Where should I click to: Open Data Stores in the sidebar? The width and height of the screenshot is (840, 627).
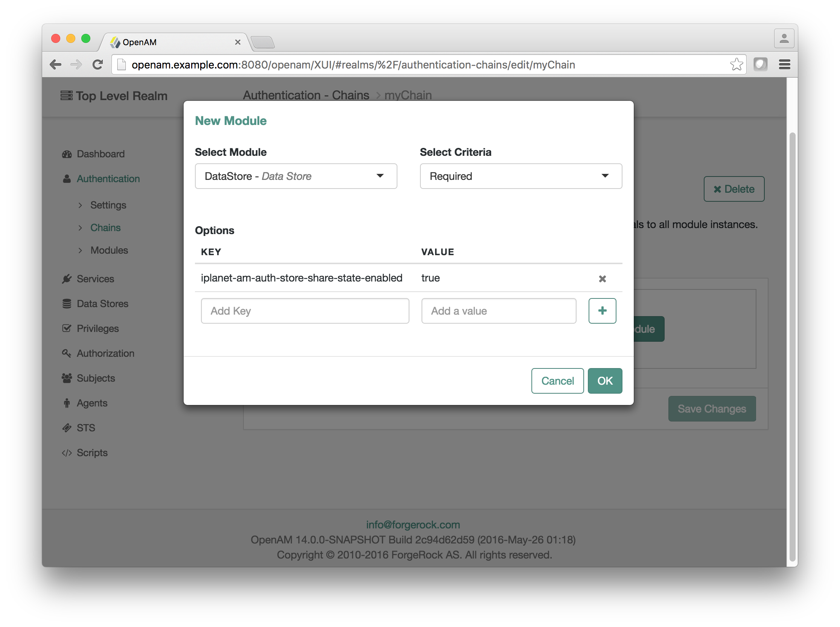pos(102,304)
